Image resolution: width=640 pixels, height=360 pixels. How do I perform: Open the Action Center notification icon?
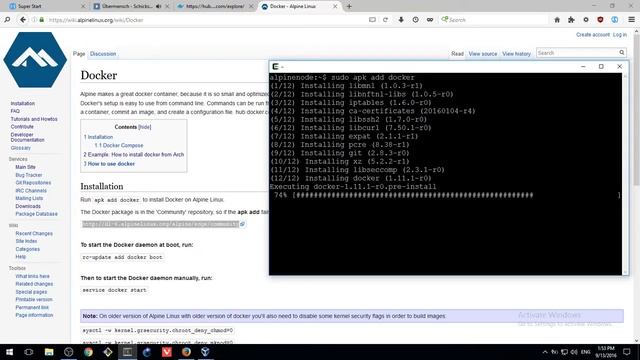pos(627,352)
